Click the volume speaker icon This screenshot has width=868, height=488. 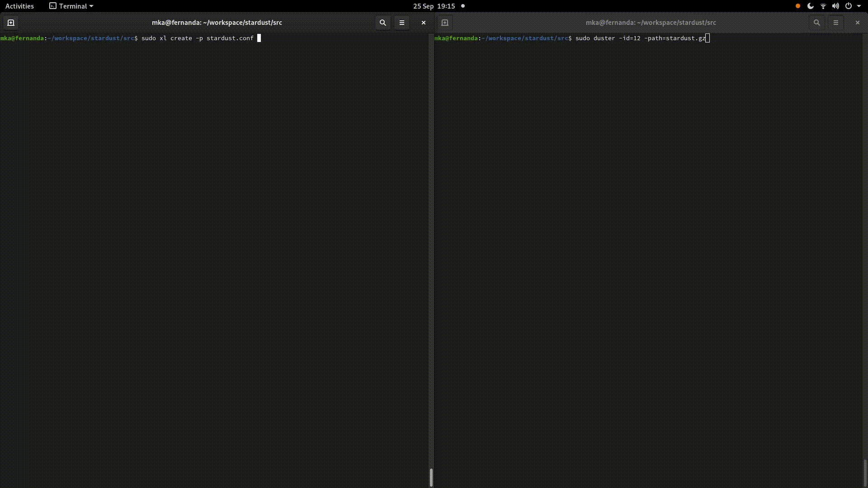click(835, 6)
